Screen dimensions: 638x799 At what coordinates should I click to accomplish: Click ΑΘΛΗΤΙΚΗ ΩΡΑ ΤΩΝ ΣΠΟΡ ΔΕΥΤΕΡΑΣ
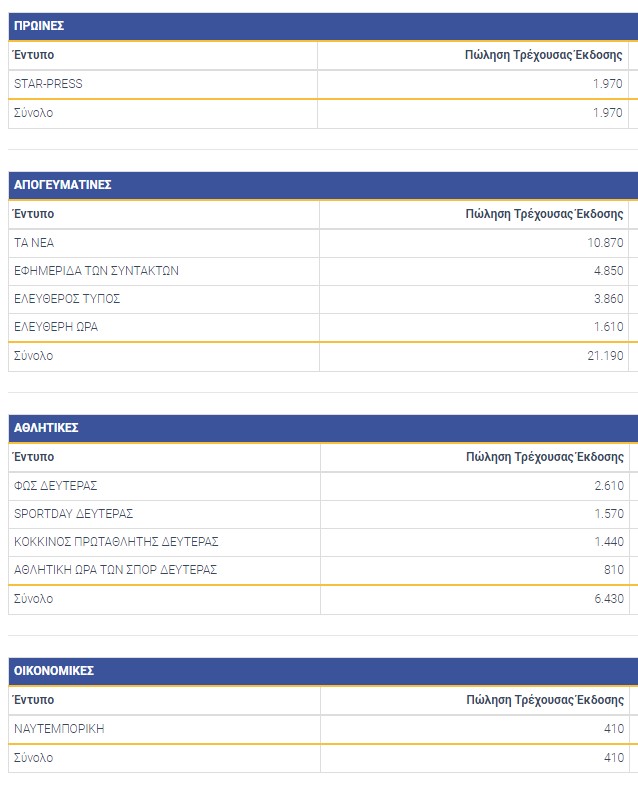pyautogui.click(x=116, y=570)
